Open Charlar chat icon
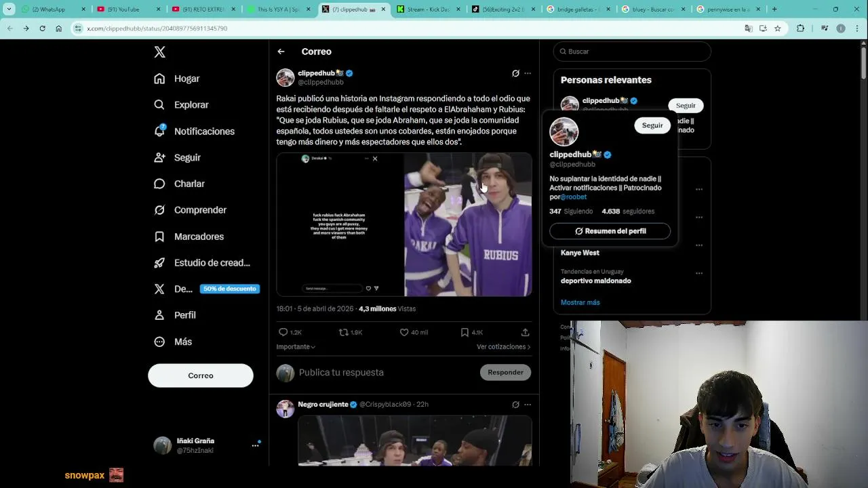This screenshot has width=868, height=488. pyautogui.click(x=159, y=184)
